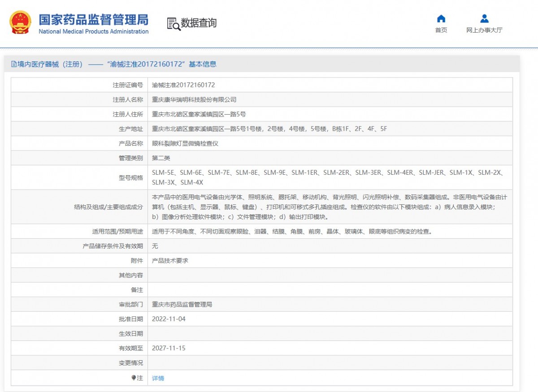Go to 首页 text link
The width and height of the screenshot is (538, 392).
(441, 30)
